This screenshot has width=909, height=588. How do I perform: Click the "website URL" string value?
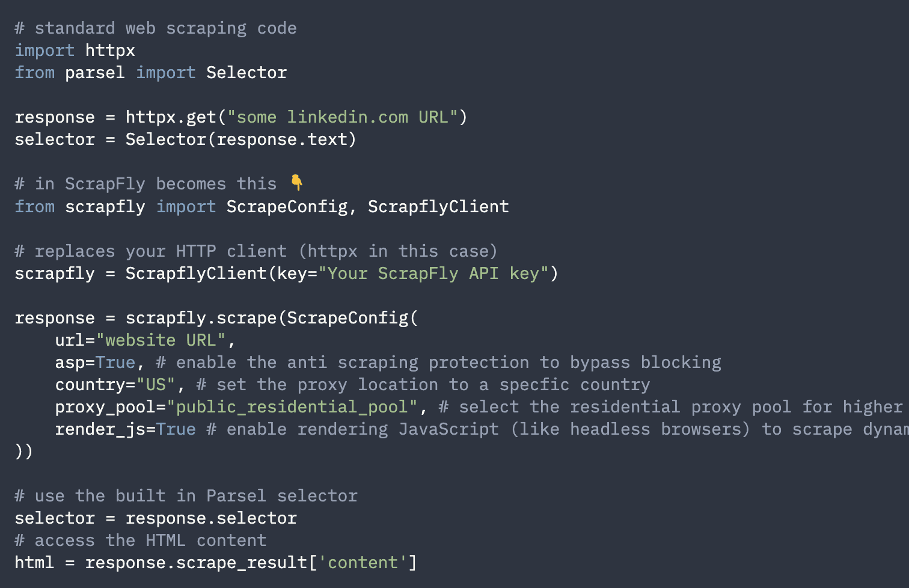click(x=161, y=340)
